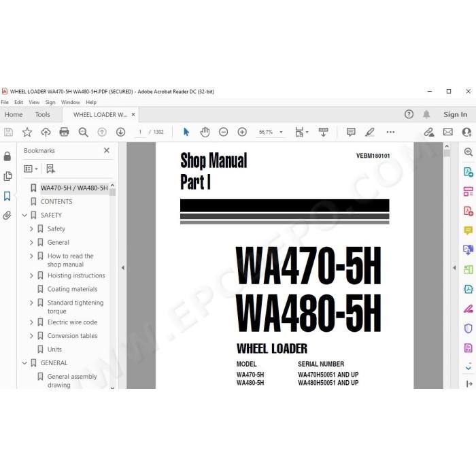
Task: Open the Sign menu
Action: (50, 102)
